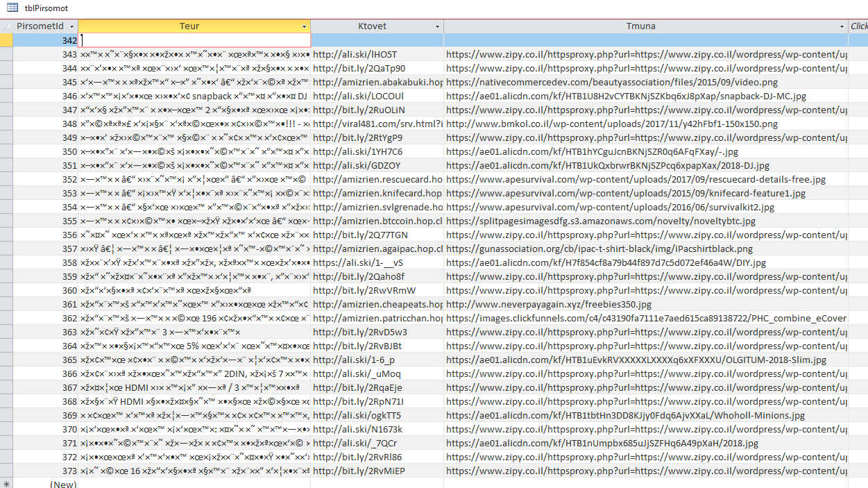Image resolution: width=868 pixels, height=488 pixels.
Task: Click the Ktovet cell http://ali.ski/lHO5T
Action: click(x=377, y=54)
